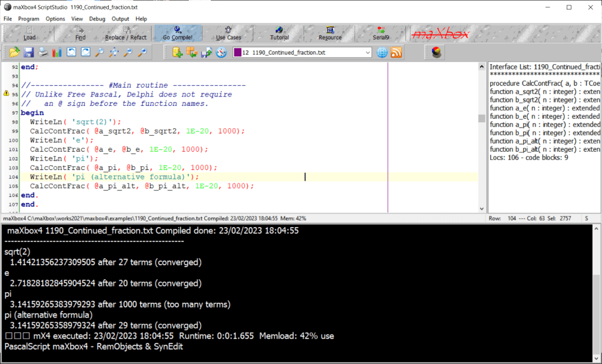Image resolution: width=602 pixels, height=364 pixels.
Task: Click the open file folder icon
Action: (x=15, y=52)
